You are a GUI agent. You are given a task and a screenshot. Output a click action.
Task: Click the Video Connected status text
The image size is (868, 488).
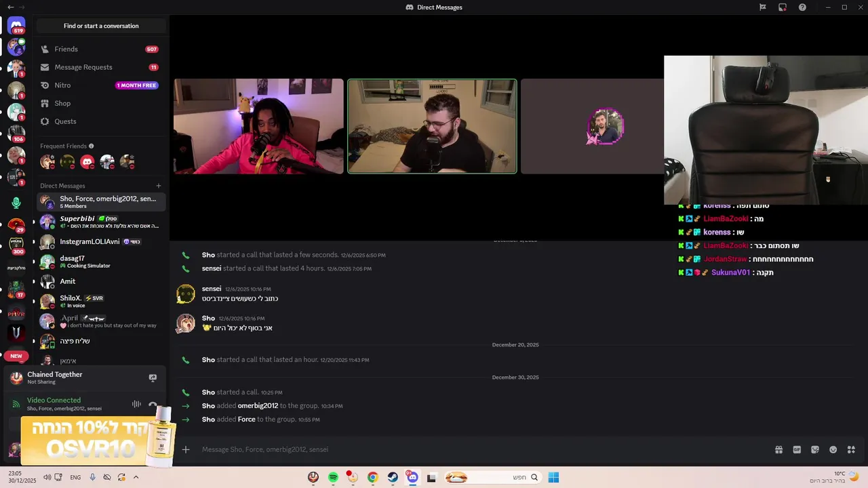coord(54,400)
